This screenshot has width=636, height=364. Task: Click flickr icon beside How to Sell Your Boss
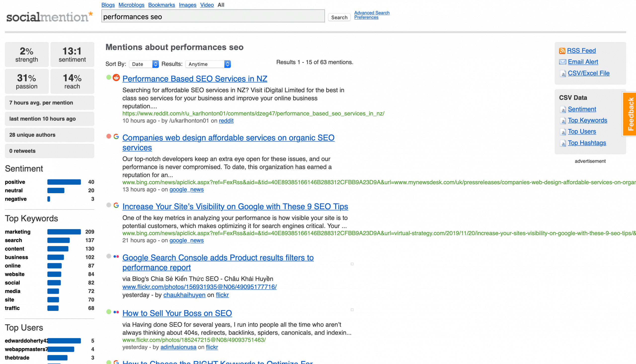tap(116, 312)
